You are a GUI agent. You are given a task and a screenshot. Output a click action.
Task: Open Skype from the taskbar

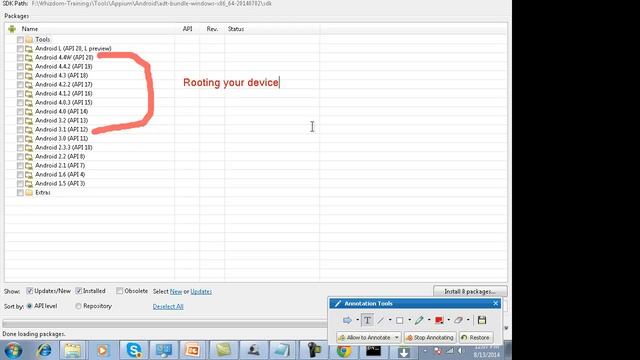pyautogui.click(x=134, y=351)
